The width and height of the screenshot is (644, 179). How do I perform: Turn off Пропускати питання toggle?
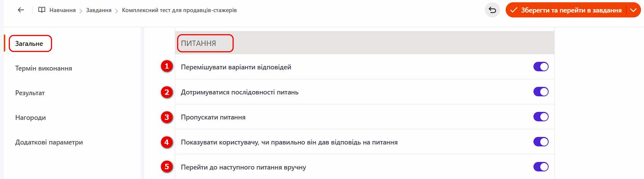(x=541, y=117)
